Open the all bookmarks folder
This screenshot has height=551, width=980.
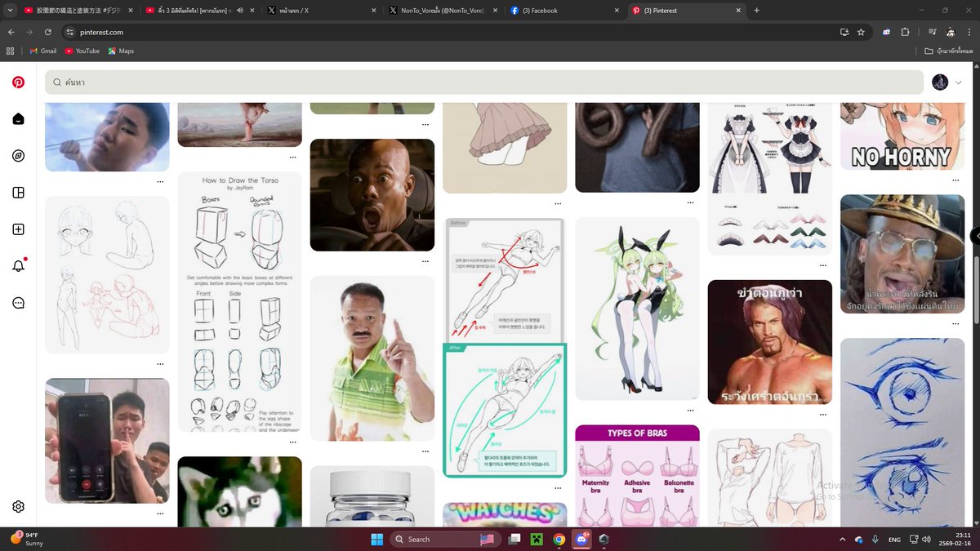(x=949, y=51)
